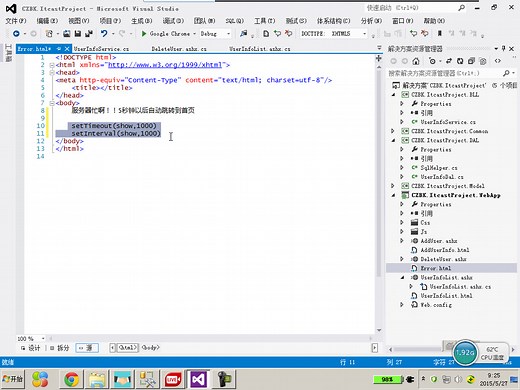Collapse the html element at line 2
Viewport: 520px width, 390px height.
point(52,65)
